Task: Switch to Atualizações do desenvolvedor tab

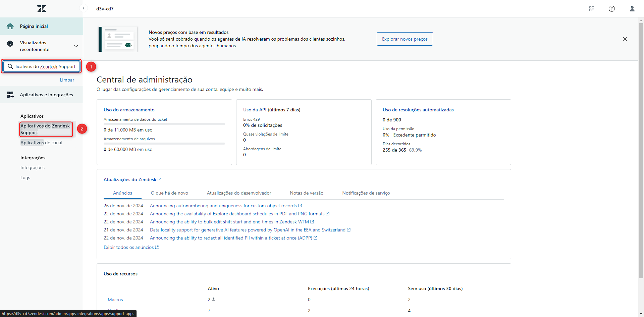Action: 239,193
